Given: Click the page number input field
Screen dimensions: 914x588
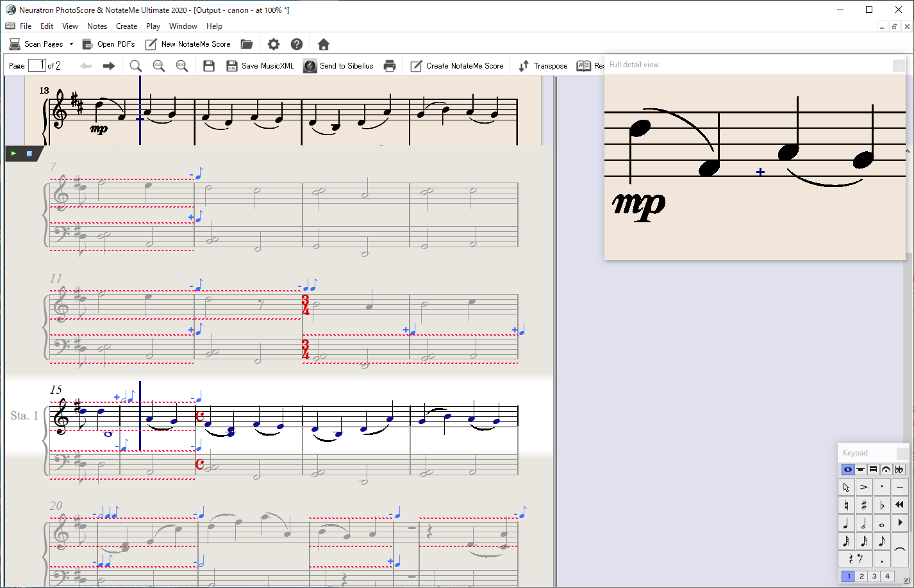Looking at the screenshot, I should pyautogui.click(x=37, y=65).
